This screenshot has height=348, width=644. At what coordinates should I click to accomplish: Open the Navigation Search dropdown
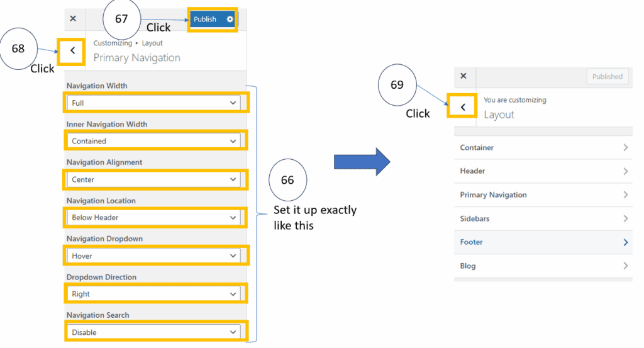(153, 332)
